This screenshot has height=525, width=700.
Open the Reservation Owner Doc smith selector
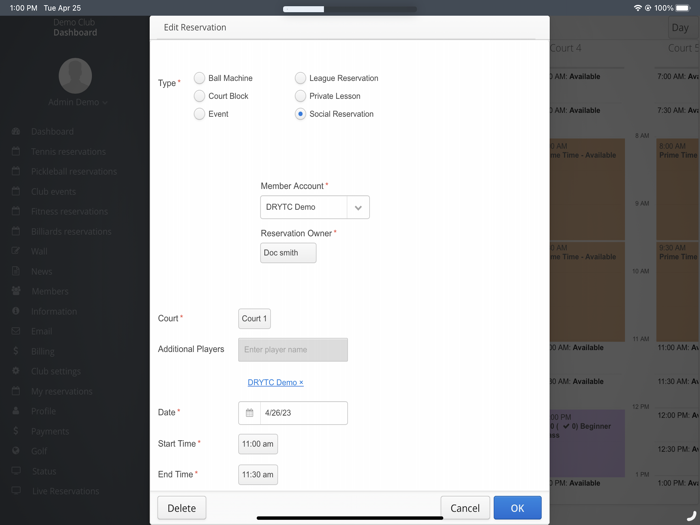(x=288, y=253)
